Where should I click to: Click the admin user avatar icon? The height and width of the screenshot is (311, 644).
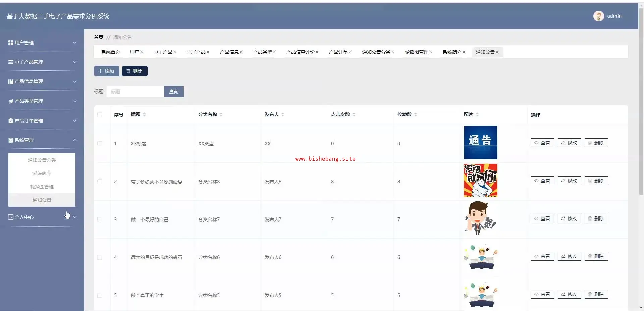[x=598, y=16]
